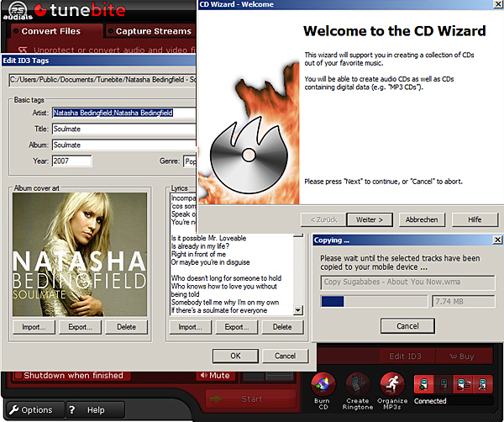The height and width of the screenshot is (422, 504).
Task: Delete the song lyrics
Action: (282, 327)
